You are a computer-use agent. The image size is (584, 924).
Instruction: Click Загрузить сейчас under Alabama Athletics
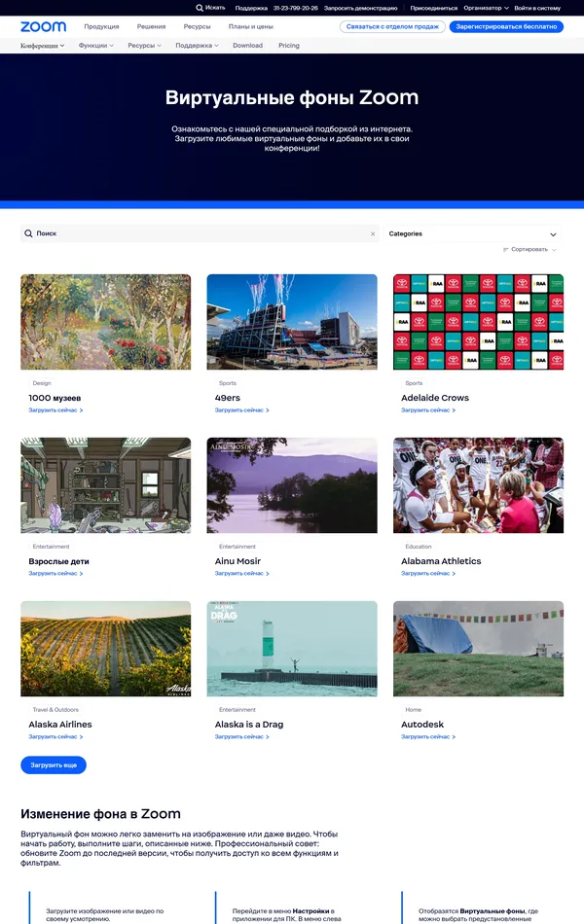(428, 574)
